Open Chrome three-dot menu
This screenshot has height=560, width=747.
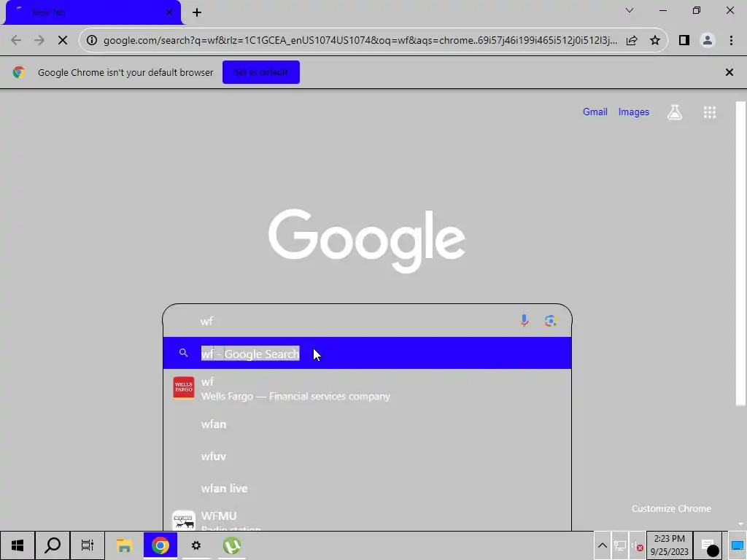click(731, 41)
